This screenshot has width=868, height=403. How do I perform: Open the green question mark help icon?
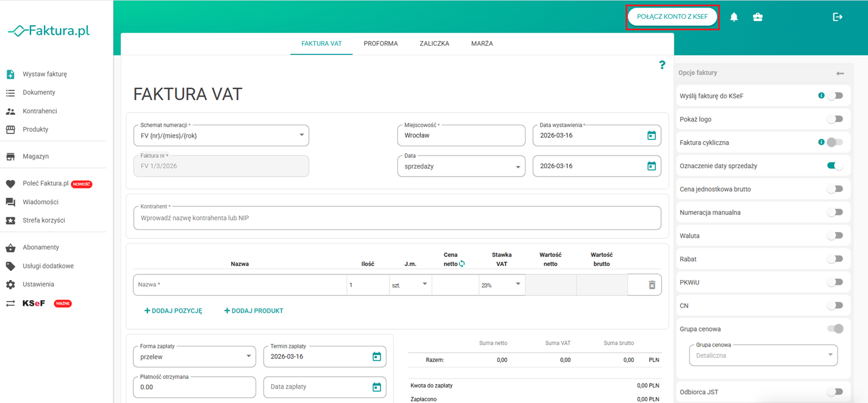pyautogui.click(x=662, y=65)
